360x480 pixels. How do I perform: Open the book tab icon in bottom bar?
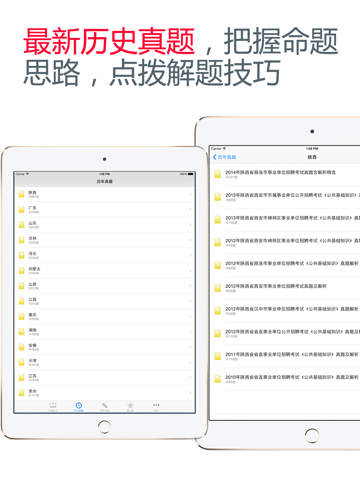(x=53, y=405)
